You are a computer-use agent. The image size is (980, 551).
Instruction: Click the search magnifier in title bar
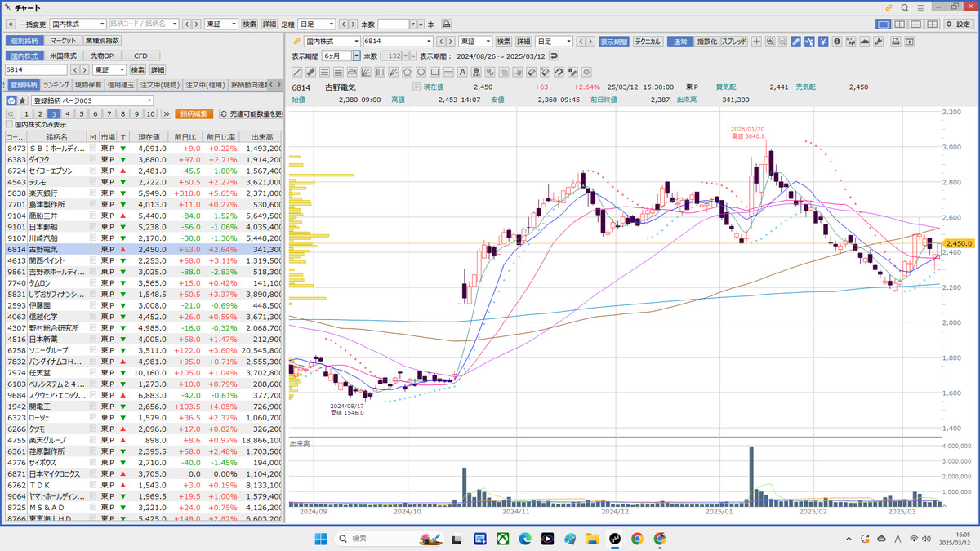tap(905, 7)
